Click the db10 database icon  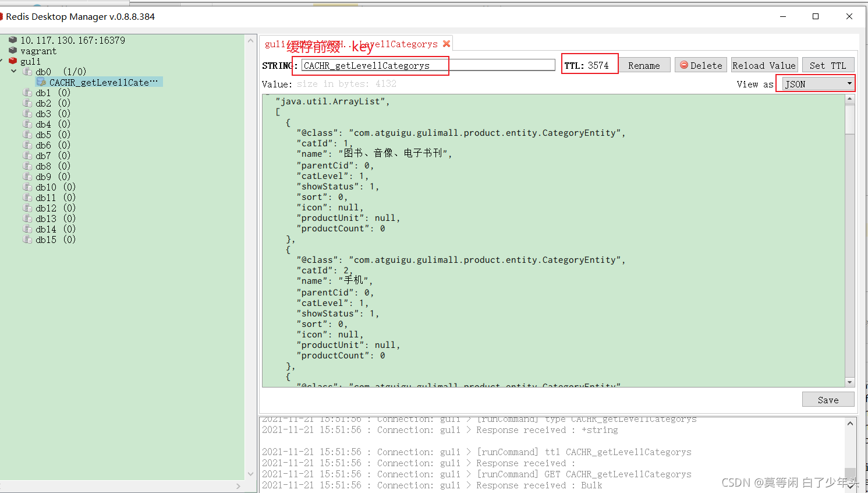[x=27, y=187]
